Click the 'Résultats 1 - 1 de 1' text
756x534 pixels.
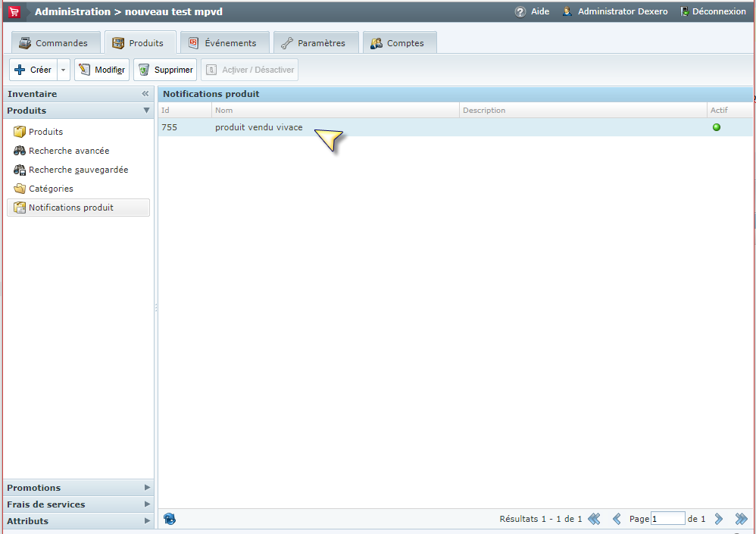(540, 519)
